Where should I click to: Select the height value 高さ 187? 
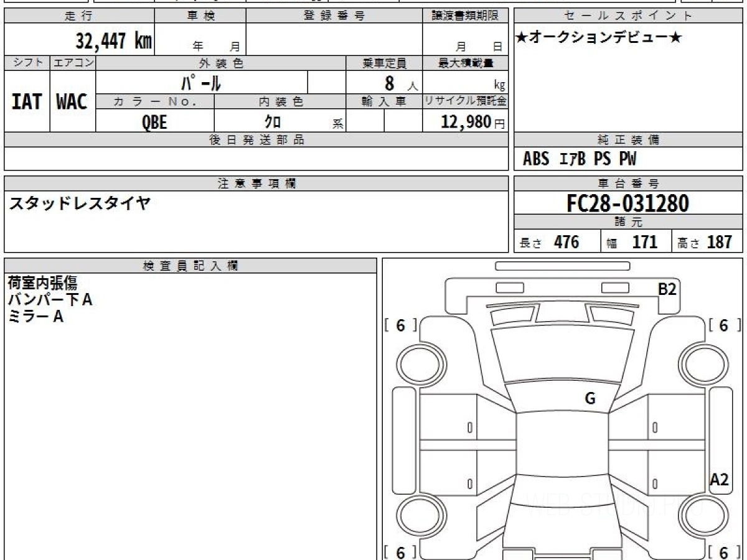(x=705, y=242)
